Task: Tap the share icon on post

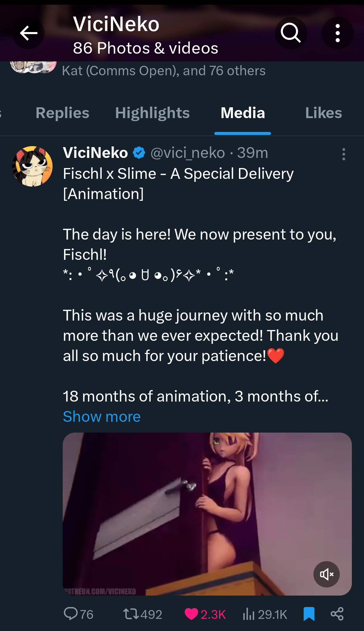Action: coord(337,614)
